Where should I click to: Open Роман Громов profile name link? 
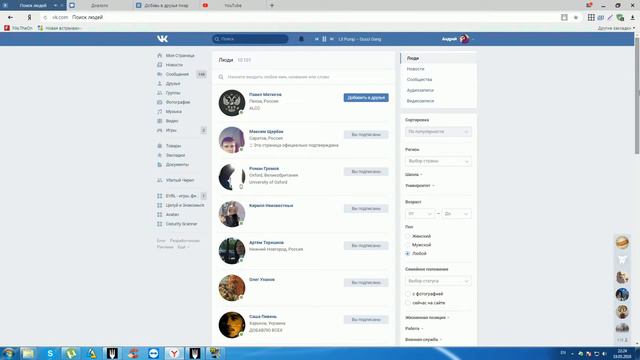pos(264,168)
